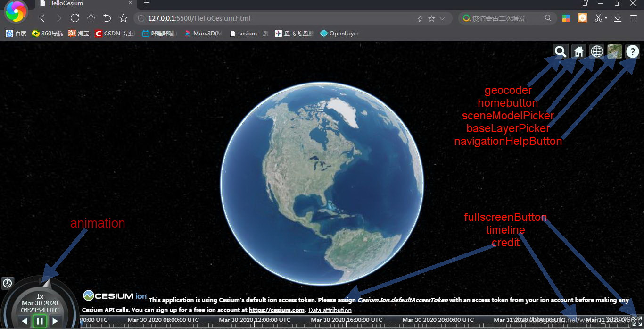Viewport: 644px width, 329px height.
Task: Open the base layer picker thumbnail
Action: (x=615, y=51)
